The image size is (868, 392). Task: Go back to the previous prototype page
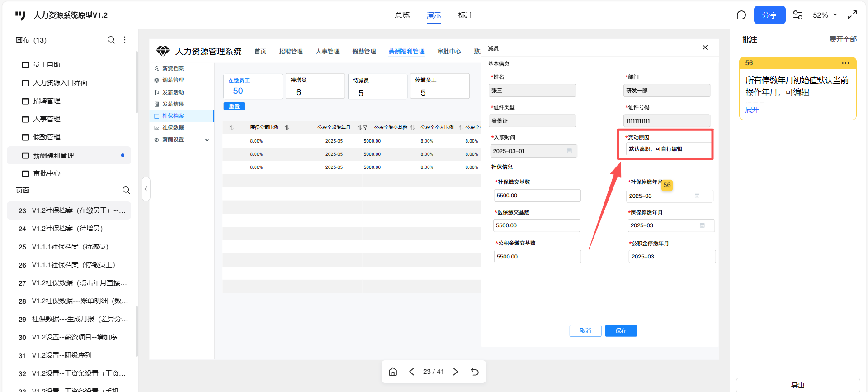click(x=411, y=372)
